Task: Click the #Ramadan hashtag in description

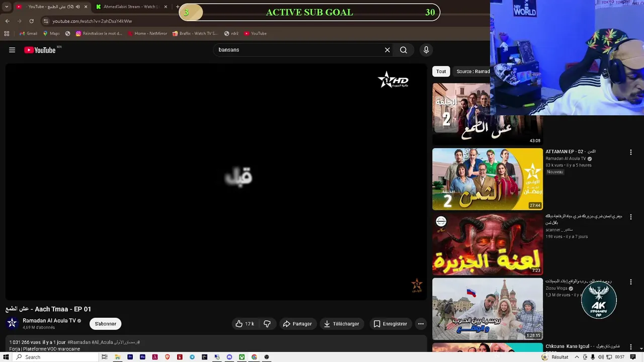Action: tap(79, 342)
